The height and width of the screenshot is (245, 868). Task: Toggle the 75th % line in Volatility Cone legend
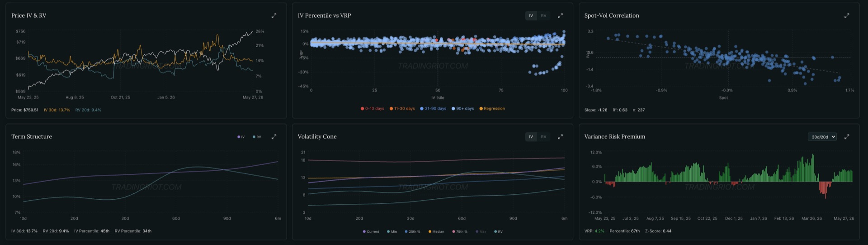460,231
